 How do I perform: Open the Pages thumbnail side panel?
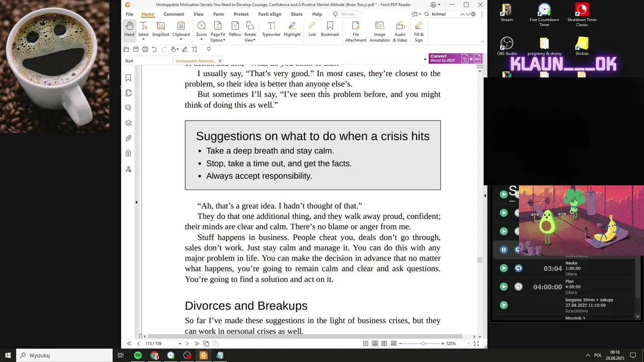coord(128,93)
